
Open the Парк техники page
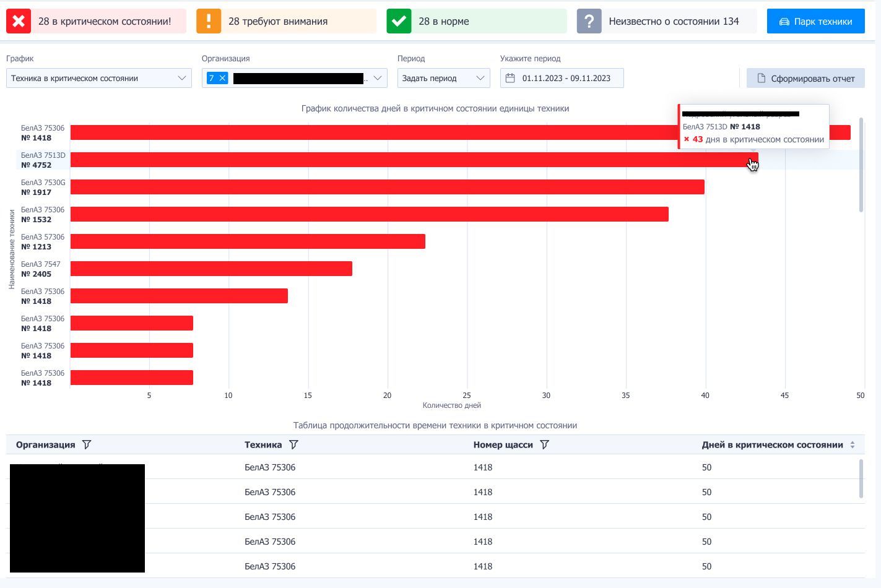(815, 22)
